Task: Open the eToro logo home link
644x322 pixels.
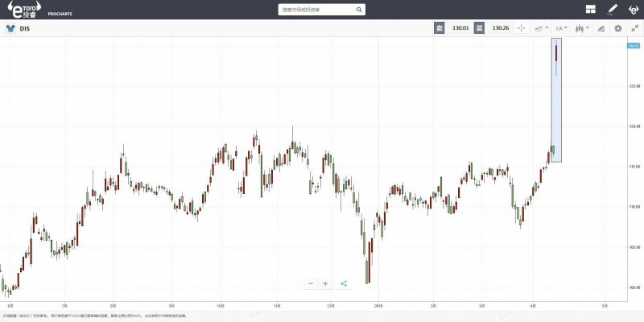Action: coord(24,9)
